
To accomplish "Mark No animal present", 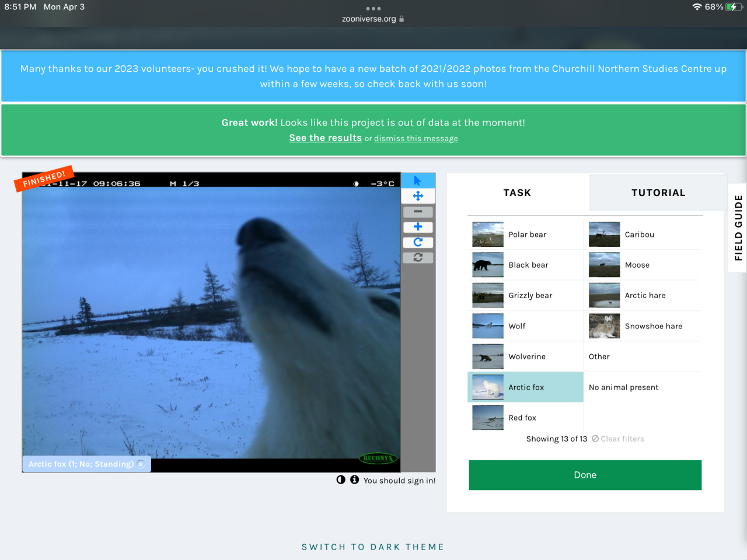I will pyautogui.click(x=643, y=387).
